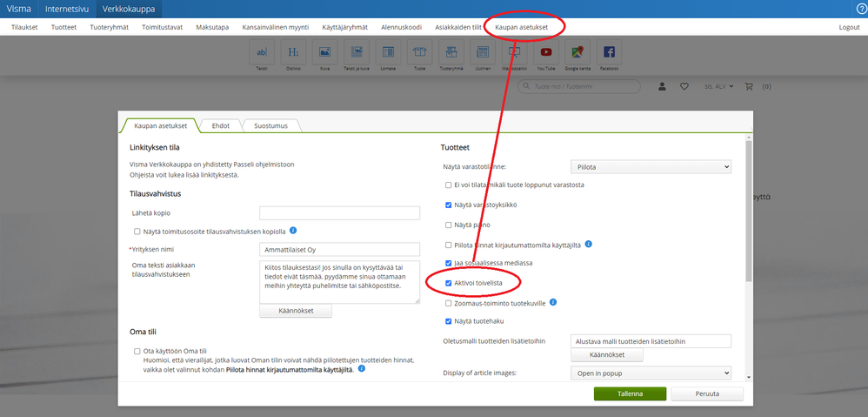Screen dimensions: 868x417
Task: Insert a Teksti ja kuva element
Action: [357, 52]
